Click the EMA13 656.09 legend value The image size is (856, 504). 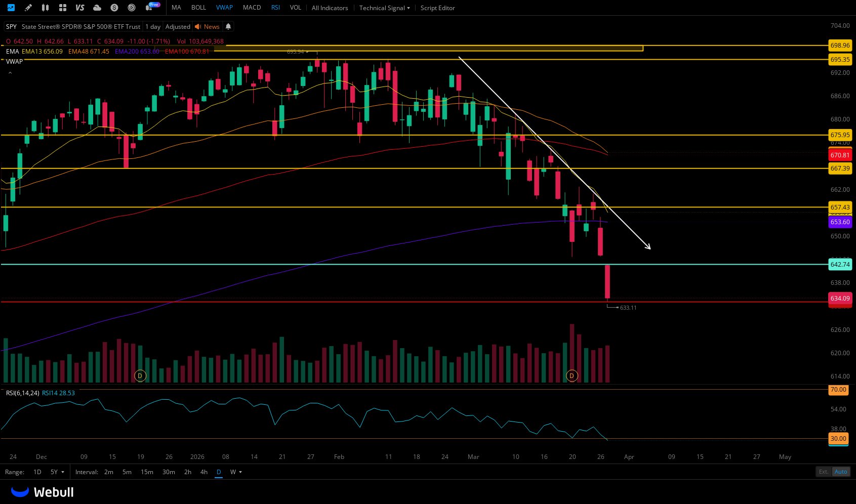[x=42, y=51]
